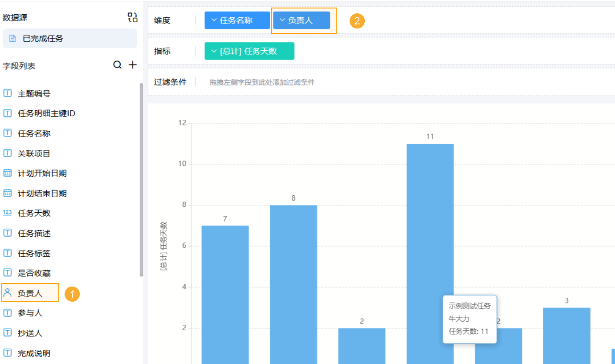The image size is (615, 364).
Task: Click the text icon beside 主题编号
Action: click(8, 93)
